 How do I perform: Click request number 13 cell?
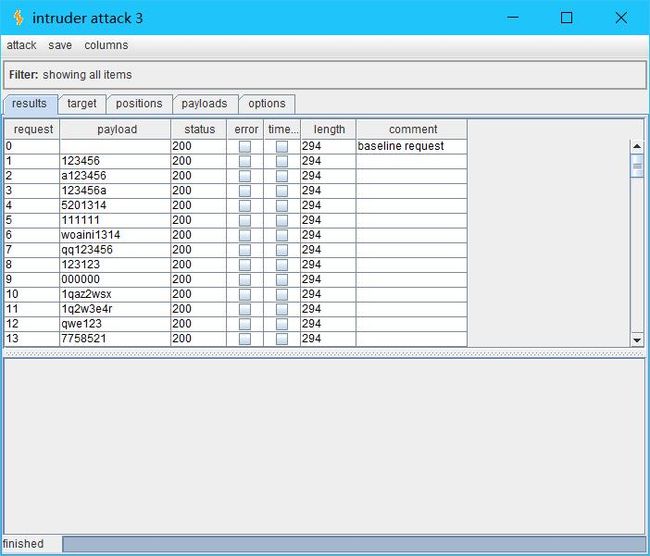[x=32, y=339]
